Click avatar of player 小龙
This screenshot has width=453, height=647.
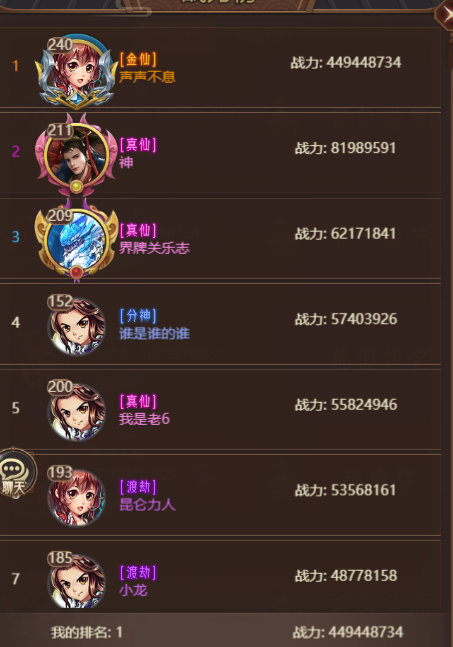(x=76, y=581)
